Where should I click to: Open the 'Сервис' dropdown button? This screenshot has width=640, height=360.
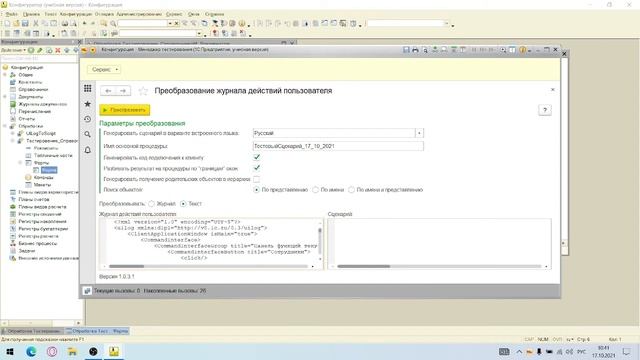click(104, 69)
